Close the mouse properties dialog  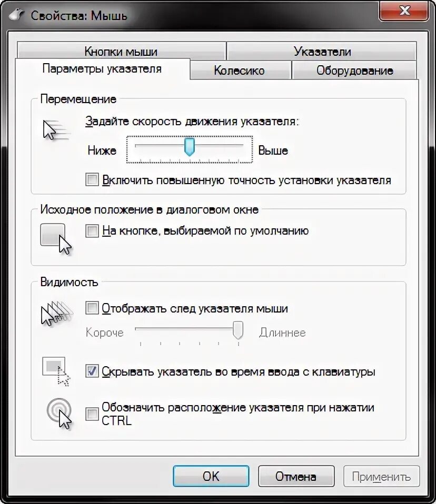404,11
